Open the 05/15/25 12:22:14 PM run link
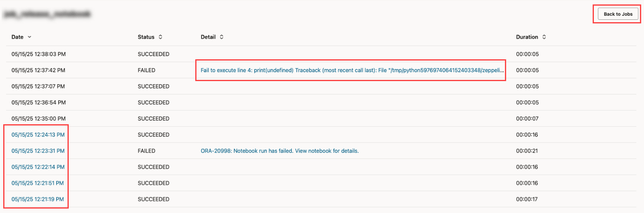The width and height of the screenshot is (644, 213). (38, 167)
